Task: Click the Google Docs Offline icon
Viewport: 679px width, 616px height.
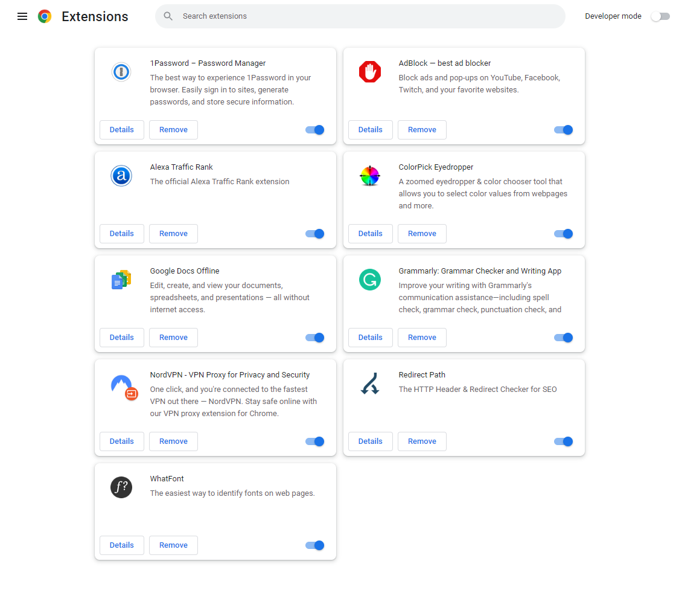Action: tap(121, 280)
